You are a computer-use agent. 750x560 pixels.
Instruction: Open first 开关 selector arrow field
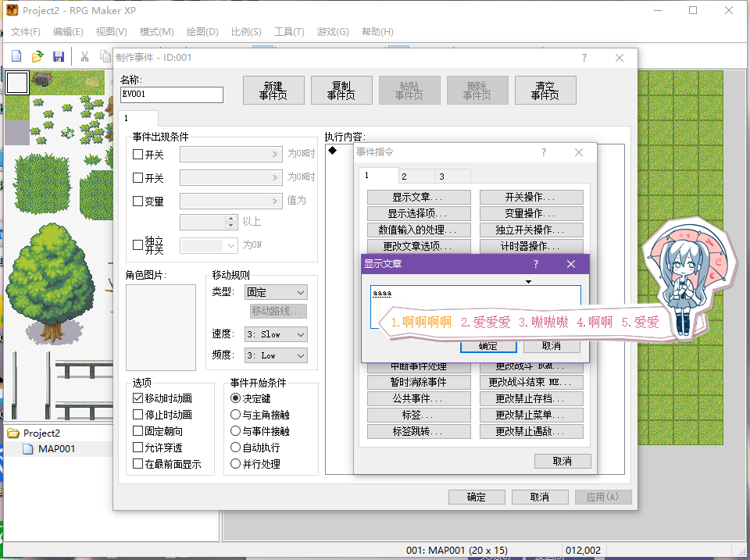coord(230,154)
